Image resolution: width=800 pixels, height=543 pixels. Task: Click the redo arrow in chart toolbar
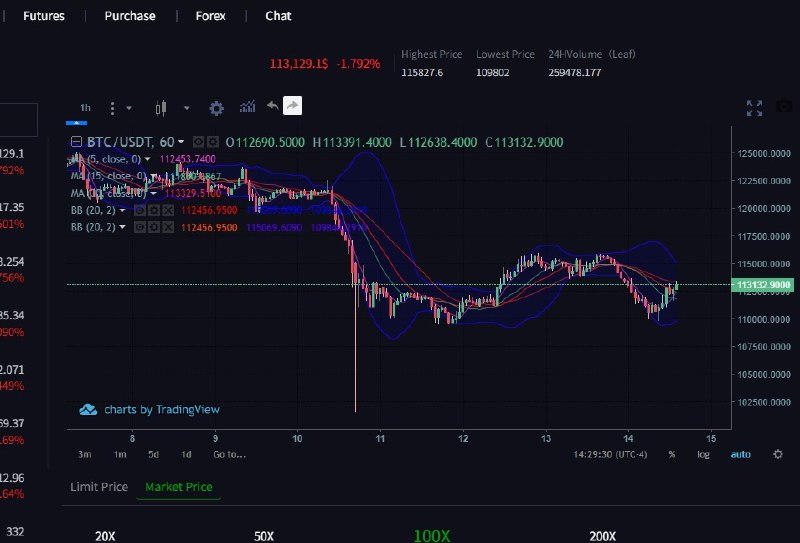[x=292, y=106]
